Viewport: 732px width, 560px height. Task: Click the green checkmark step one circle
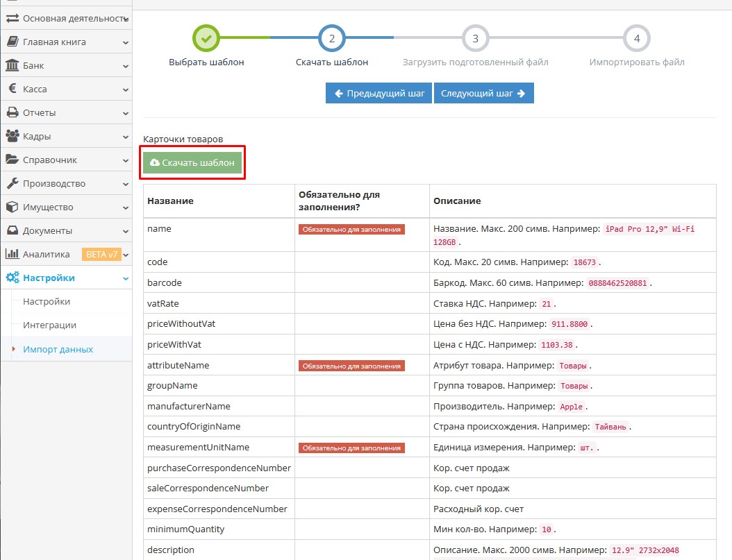206,38
